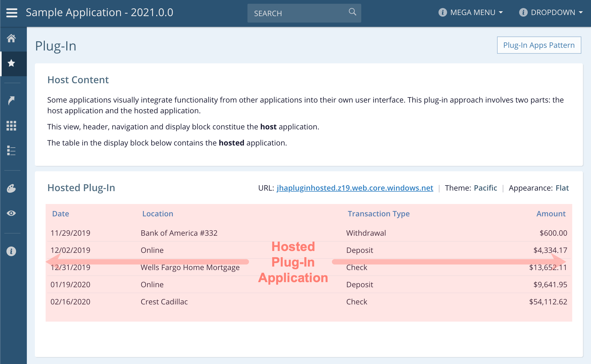Select the Bank of America #332 row
The height and width of the screenshot is (364, 591).
coord(179,233)
